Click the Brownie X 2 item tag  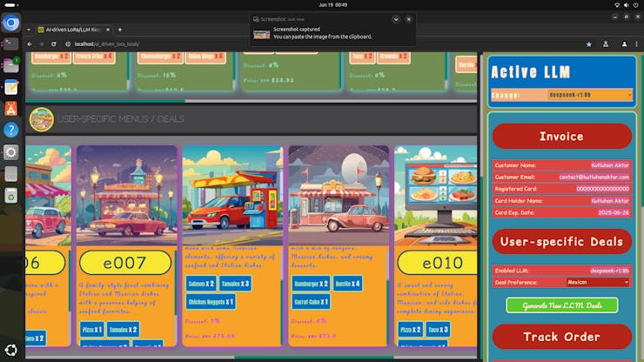point(393,57)
